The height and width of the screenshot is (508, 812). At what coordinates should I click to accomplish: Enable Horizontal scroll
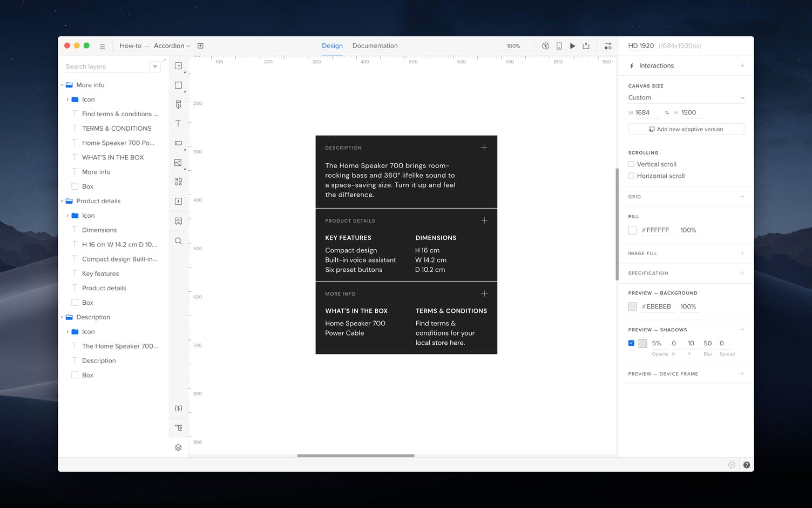631,176
